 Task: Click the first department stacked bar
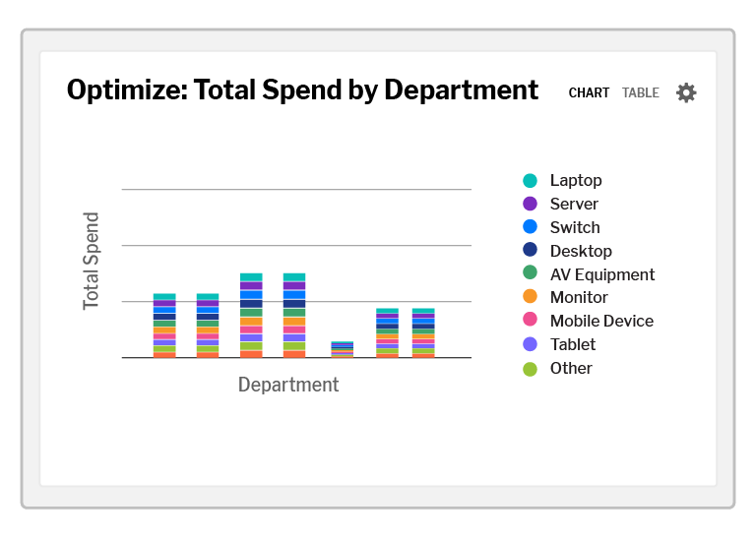tap(164, 326)
